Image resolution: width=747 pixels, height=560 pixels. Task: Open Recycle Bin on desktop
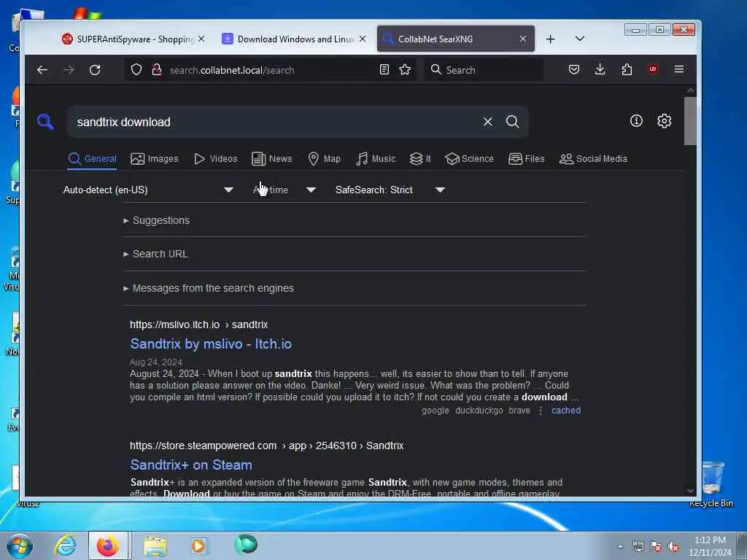coord(711,484)
